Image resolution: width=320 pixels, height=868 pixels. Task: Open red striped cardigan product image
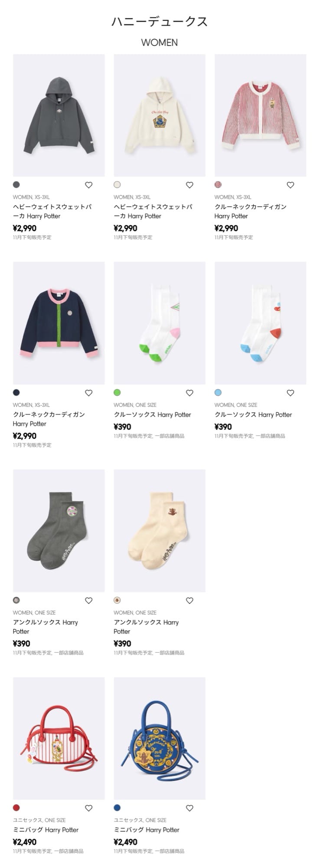point(260,115)
